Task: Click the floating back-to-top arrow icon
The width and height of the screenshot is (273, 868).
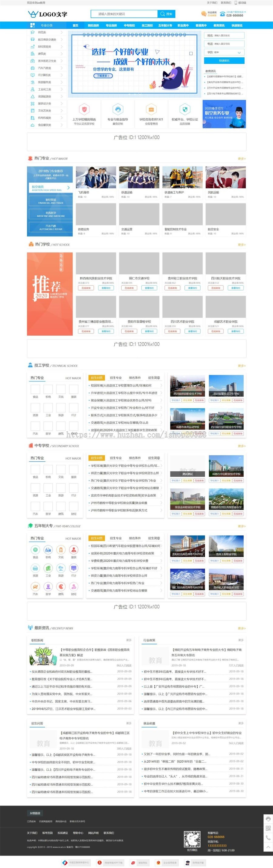Action: pyautogui.click(x=268, y=847)
